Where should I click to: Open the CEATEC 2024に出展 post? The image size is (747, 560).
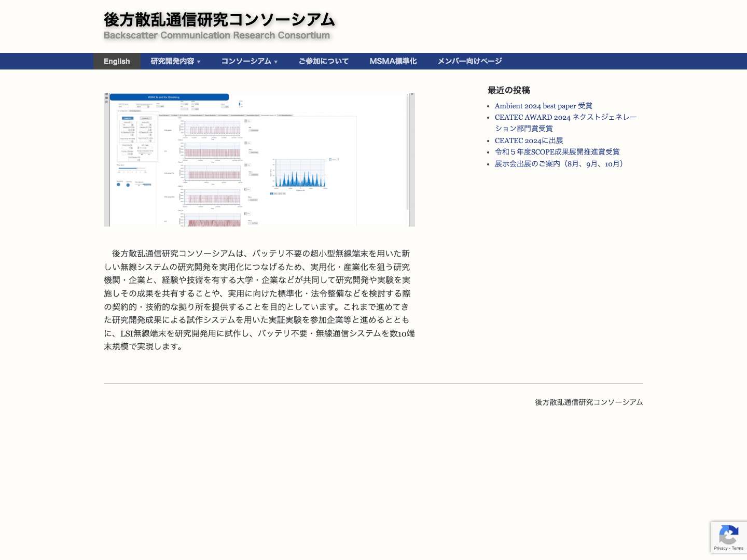(529, 141)
